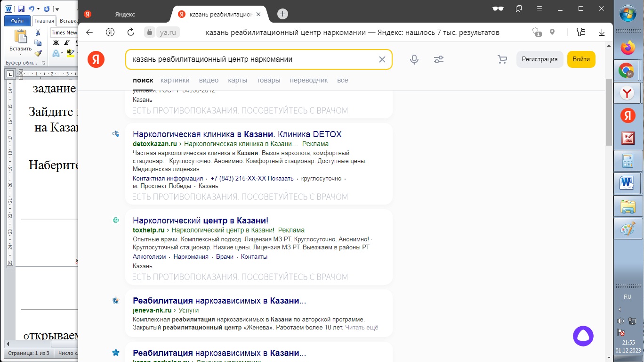This screenshot has height=362, width=644.
Task: Expand Вставить paste options arrow
Action: [20, 54]
